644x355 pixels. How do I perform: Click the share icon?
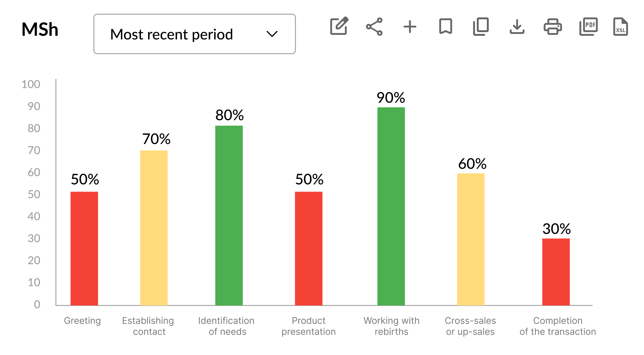coord(374,27)
